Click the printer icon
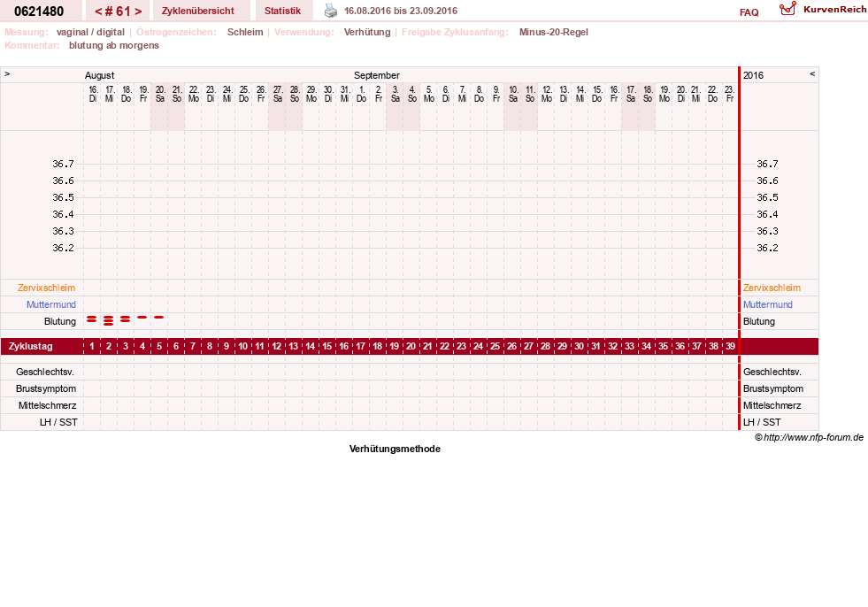 tap(331, 11)
